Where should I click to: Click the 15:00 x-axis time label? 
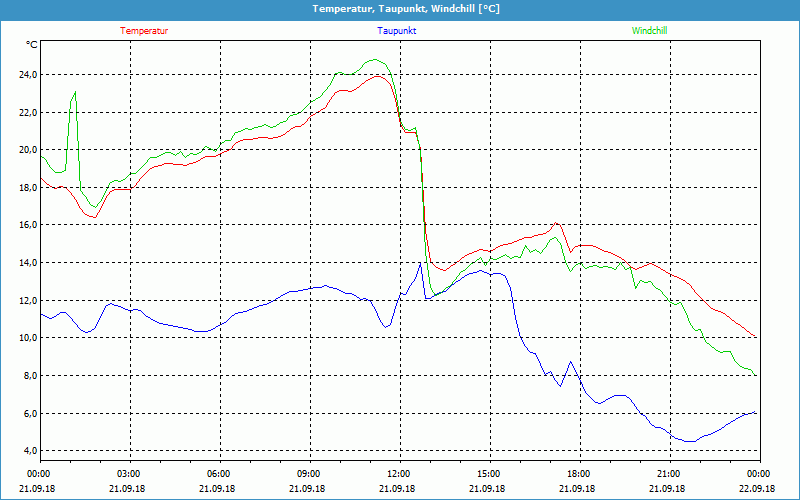pyautogui.click(x=489, y=474)
